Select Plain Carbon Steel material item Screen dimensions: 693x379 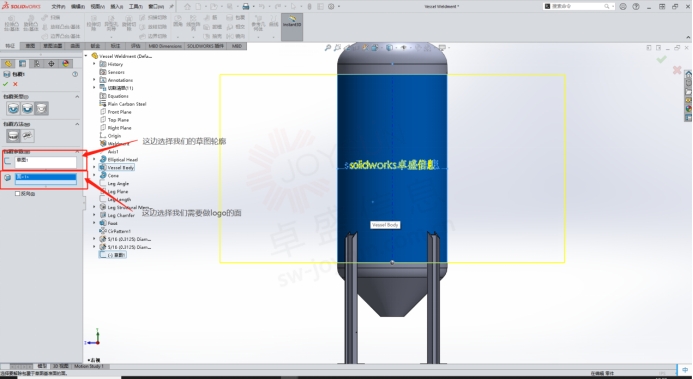[x=127, y=104]
